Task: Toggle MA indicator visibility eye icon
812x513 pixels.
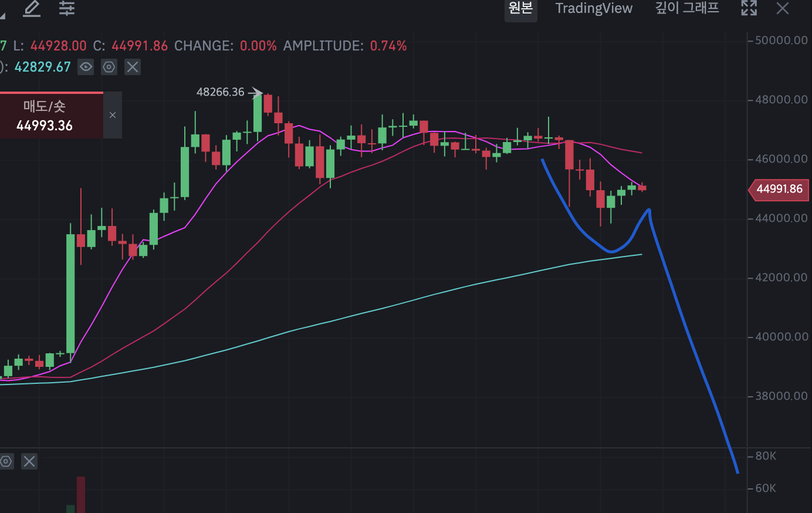Action: 86,67
